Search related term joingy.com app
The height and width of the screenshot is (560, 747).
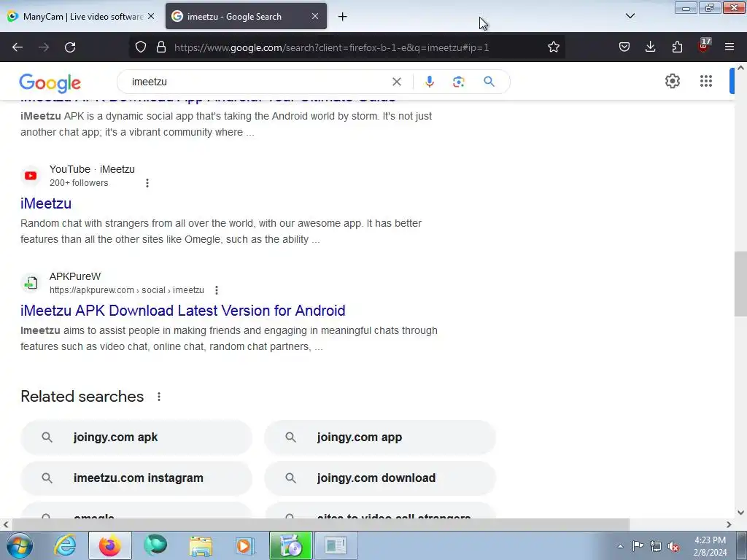coord(379,437)
